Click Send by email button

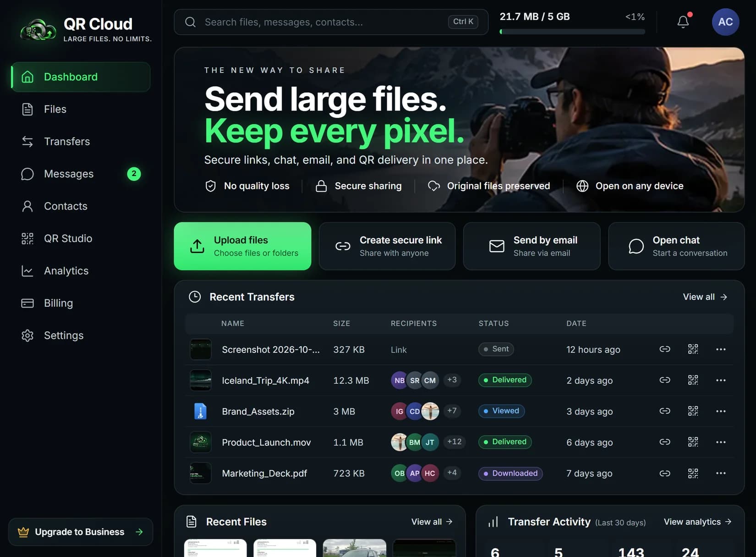[531, 246]
